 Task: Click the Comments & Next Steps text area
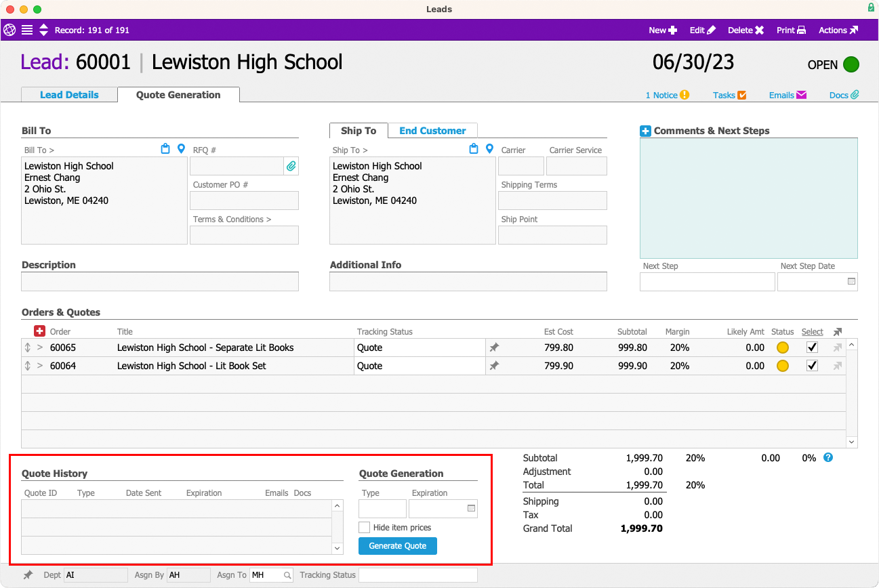(749, 198)
